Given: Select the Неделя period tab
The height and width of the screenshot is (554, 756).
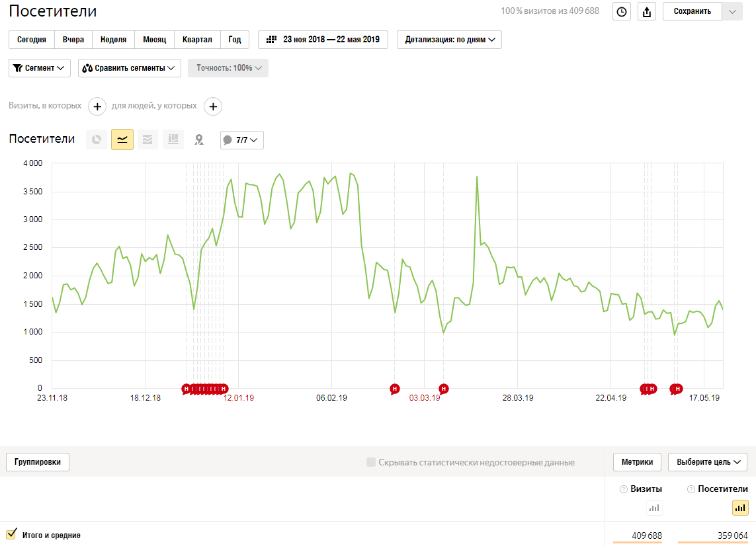Looking at the screenshot, I should point(114,40).
